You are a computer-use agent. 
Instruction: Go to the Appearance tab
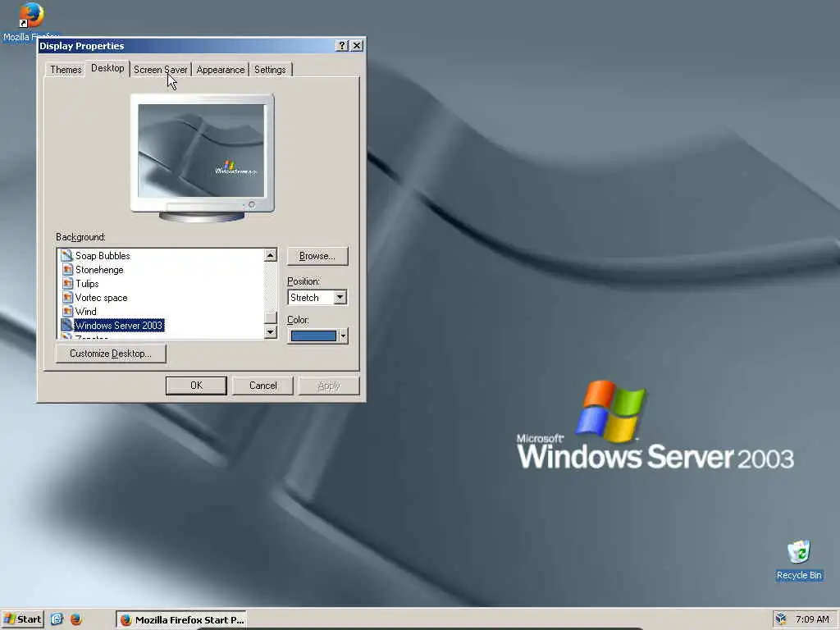[220, 70]
